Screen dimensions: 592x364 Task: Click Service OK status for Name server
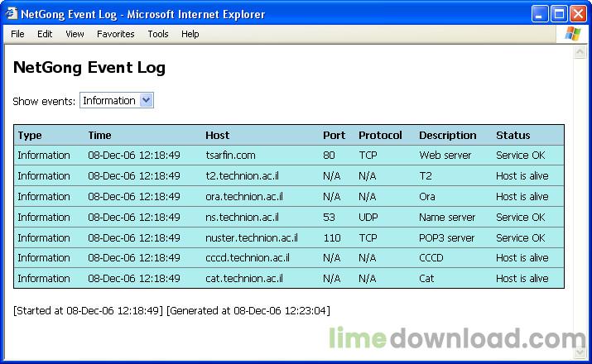tap(521, 218)
